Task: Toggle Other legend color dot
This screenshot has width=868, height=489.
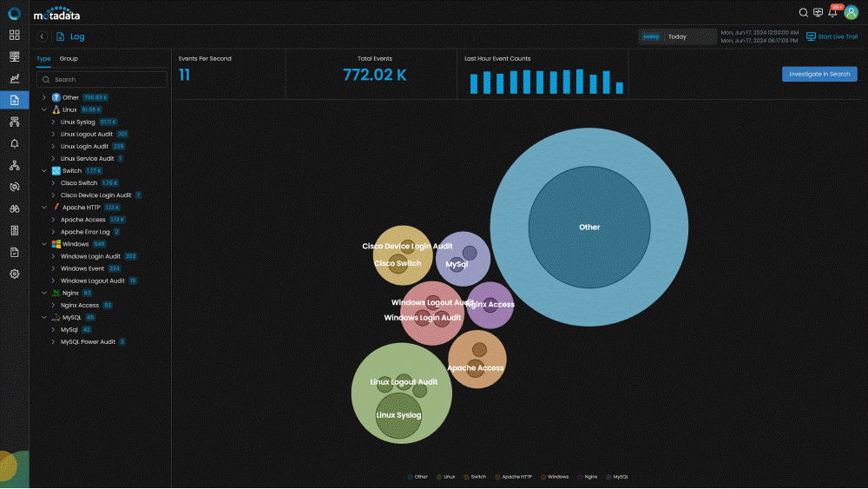Action: point(411,477)
